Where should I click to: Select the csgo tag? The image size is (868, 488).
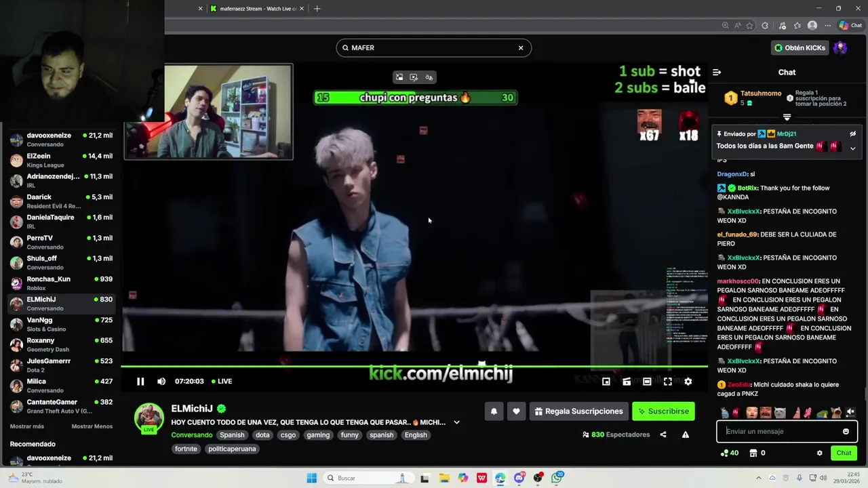288,435
